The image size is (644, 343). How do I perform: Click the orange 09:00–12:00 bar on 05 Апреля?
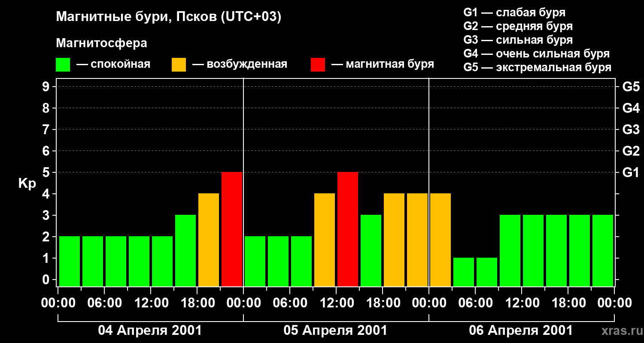325,240
